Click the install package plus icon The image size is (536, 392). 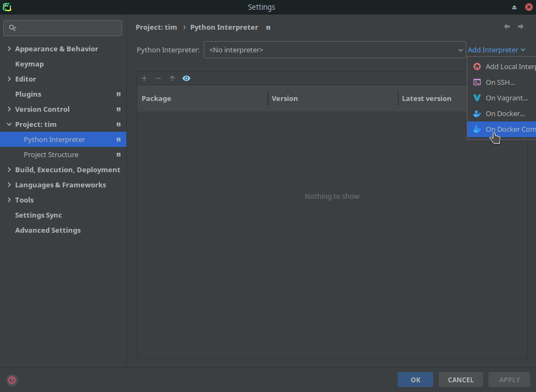pyautogui.click(x=144, y=78)
